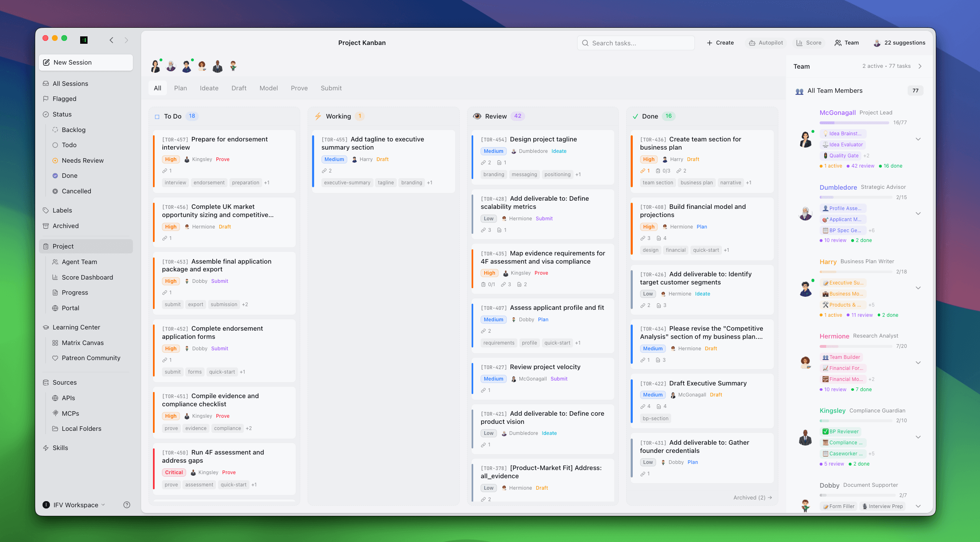Switch to the Prove filter tab
Image resolution: width=980 pixels, height=542 pixels.
click(299, 88)
